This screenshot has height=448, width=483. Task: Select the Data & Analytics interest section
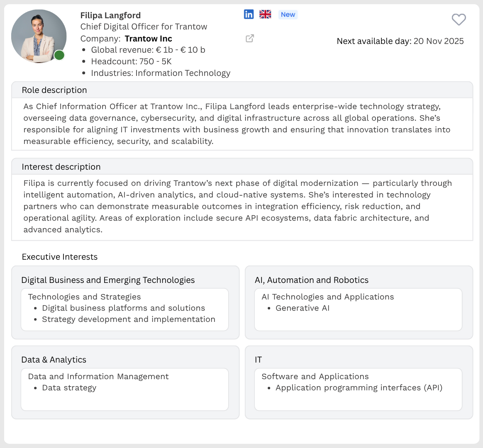point(54,360)
